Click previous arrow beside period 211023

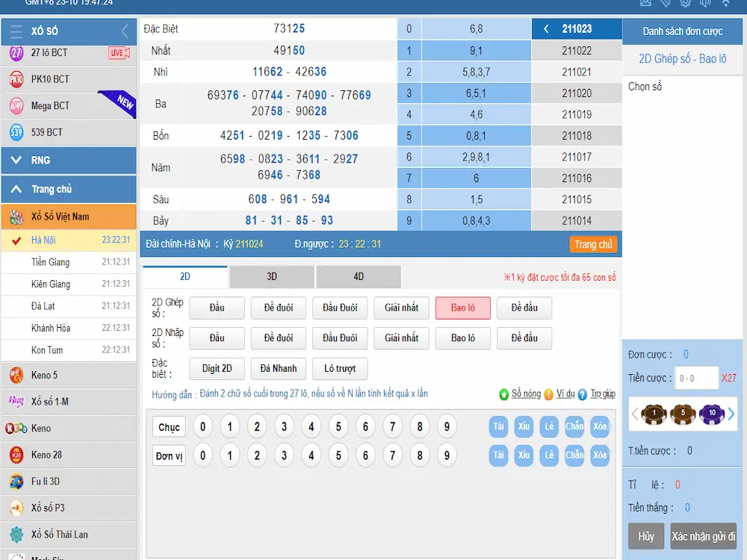546,29
